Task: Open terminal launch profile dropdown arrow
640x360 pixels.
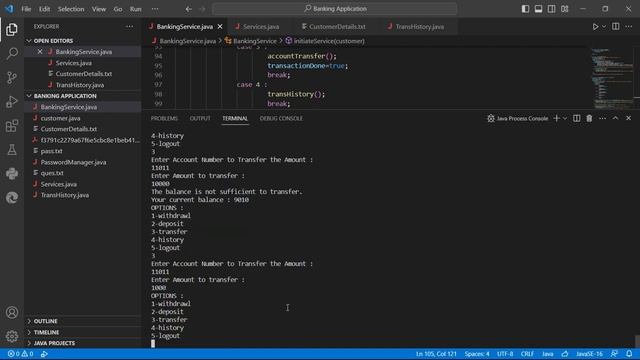Action: [565, 118]
